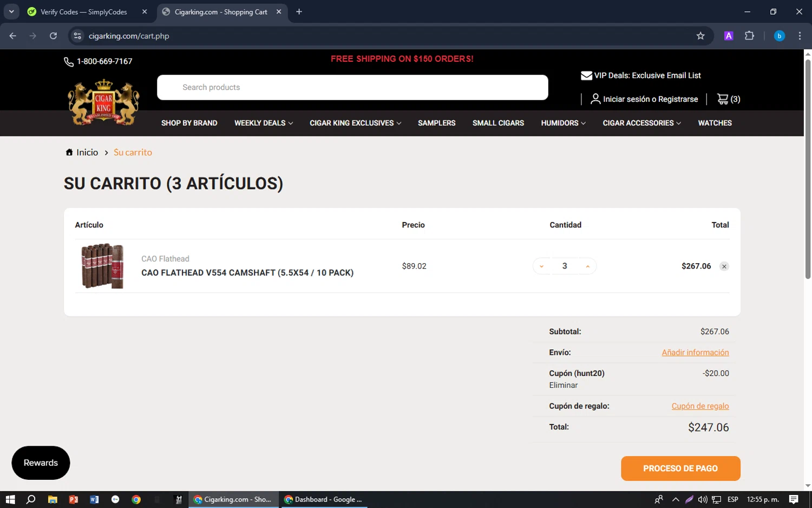
Task: Decrease quantity of CAO Flathead item
Action: (541, 266)
